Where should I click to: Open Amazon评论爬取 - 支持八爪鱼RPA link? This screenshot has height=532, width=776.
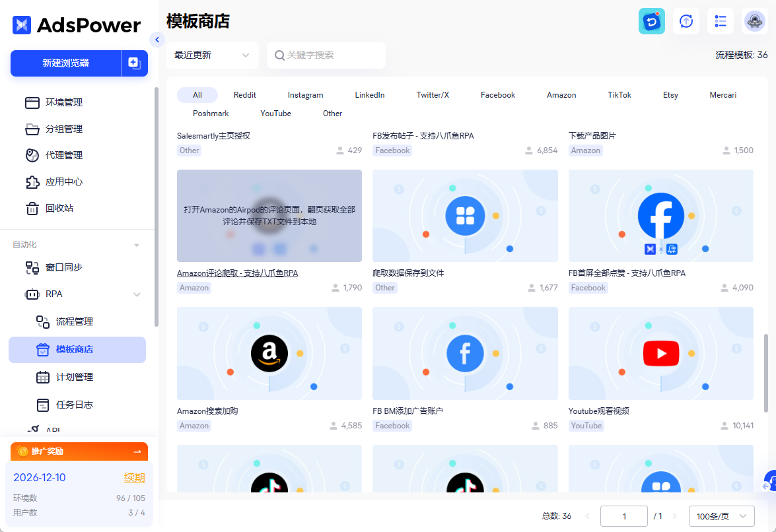pyautogui.click(x=238, y=273)
